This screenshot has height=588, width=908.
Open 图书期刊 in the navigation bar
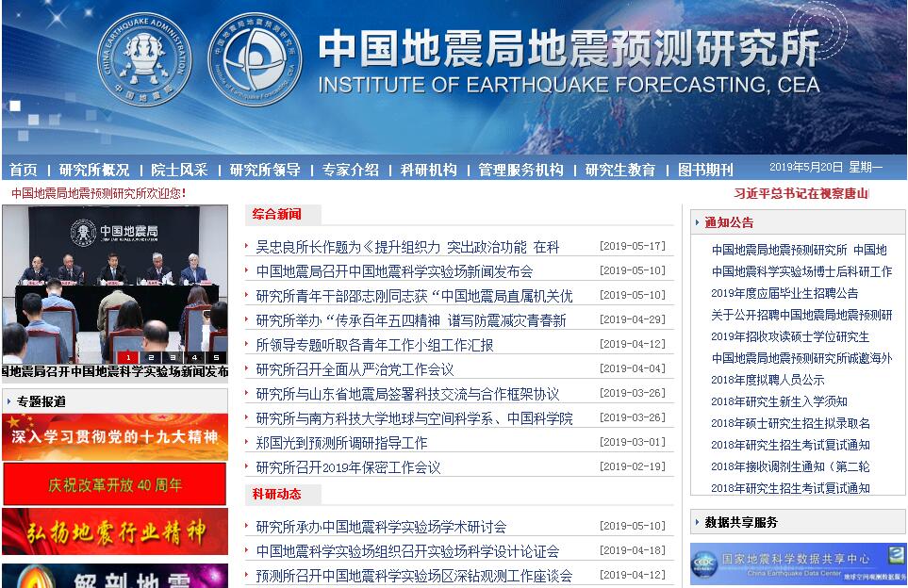tap(705, 170)
